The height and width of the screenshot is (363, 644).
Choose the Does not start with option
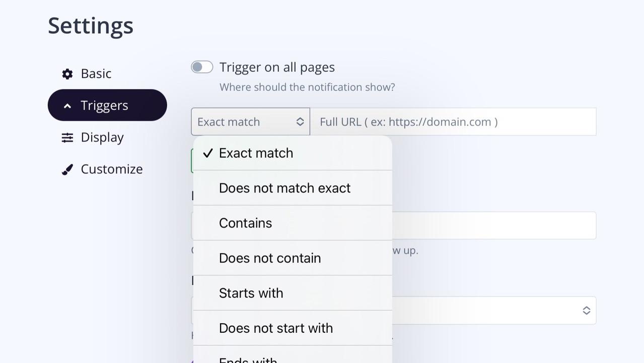tap(275, 328)
